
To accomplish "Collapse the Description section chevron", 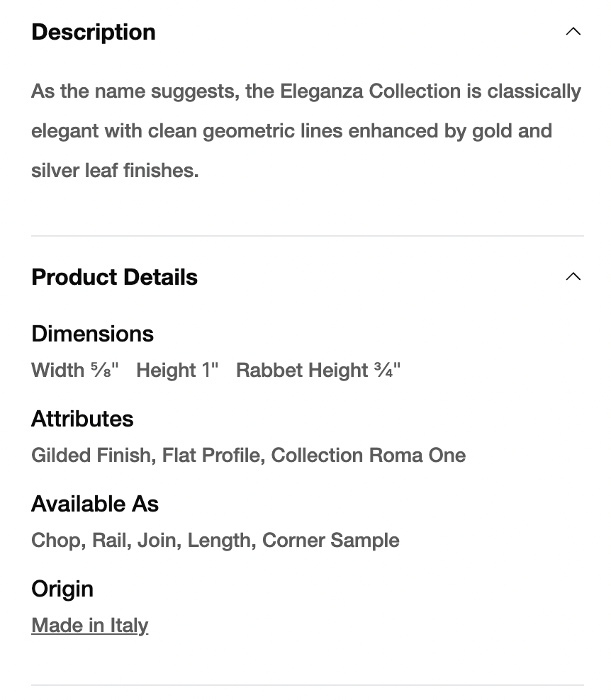I will (573, 32).
